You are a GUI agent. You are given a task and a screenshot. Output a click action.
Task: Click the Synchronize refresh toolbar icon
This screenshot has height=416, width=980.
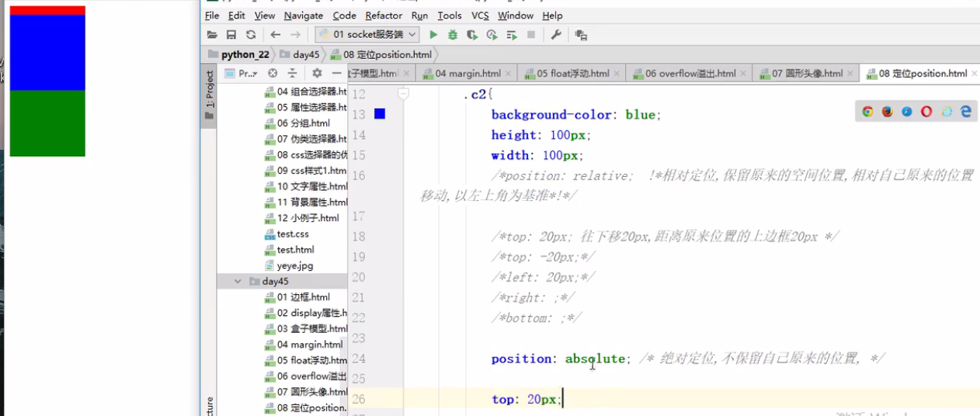click(x=250, y=35)
